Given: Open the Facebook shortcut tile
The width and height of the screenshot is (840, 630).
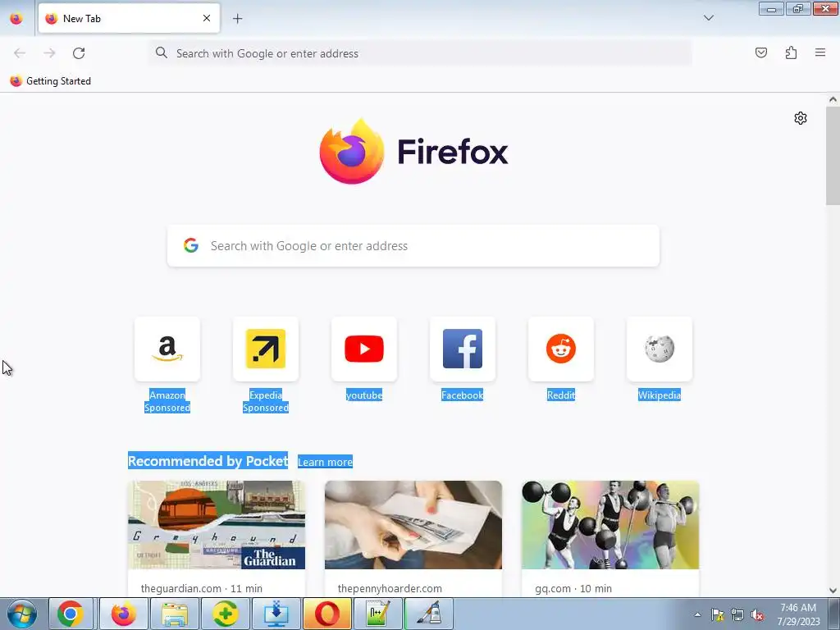Looking at the screenshot, I should pos(463,349).
